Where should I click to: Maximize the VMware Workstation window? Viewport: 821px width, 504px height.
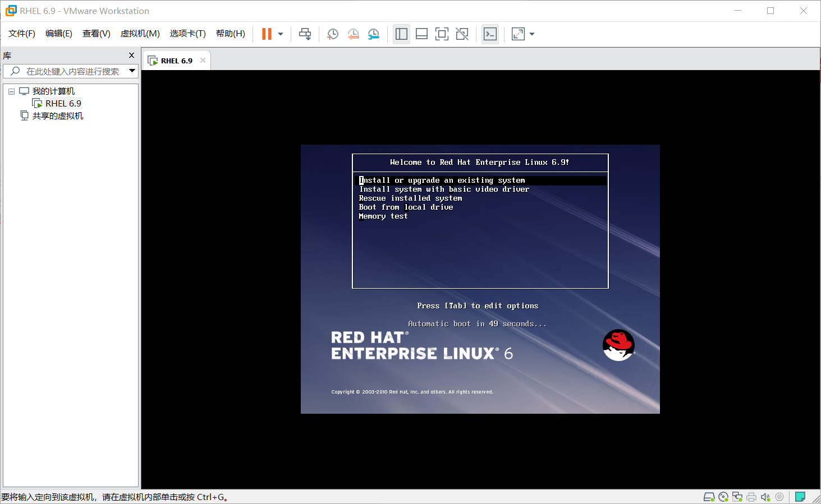(x=770, y=11)
